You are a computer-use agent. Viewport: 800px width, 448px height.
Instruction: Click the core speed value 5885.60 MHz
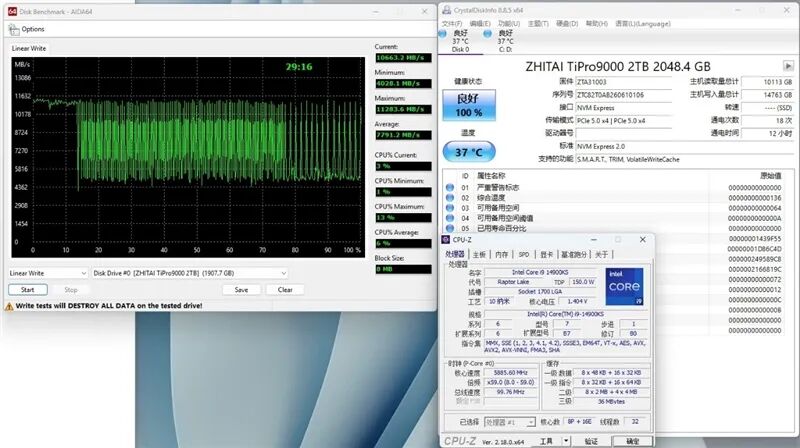tap(510, 373)
